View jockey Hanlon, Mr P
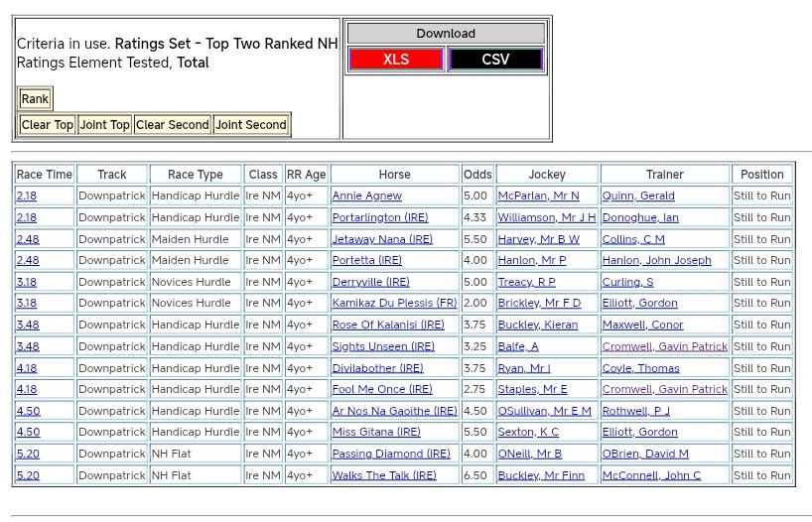The width and height of the screenshot is (812, 522). (531, 261)
